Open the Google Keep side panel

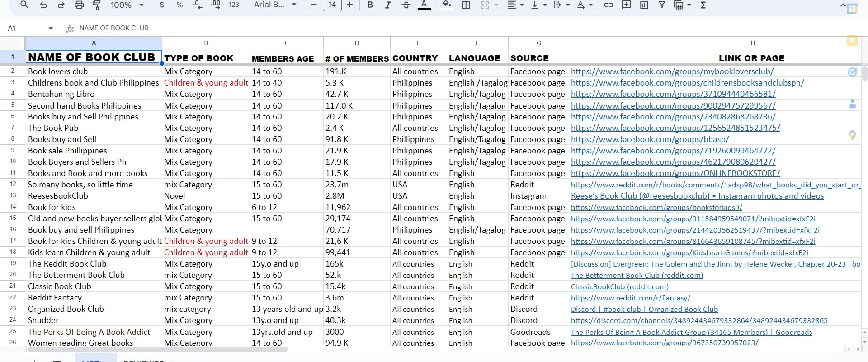(852, 41)
